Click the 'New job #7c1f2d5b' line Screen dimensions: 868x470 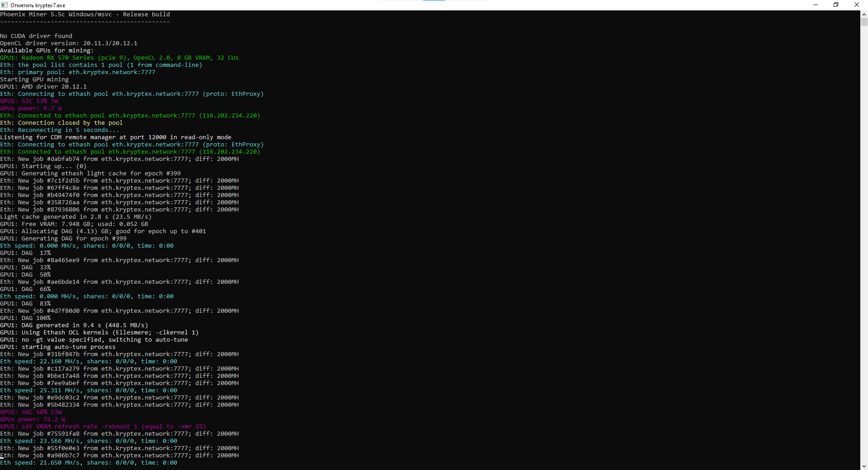coord(119,181)
